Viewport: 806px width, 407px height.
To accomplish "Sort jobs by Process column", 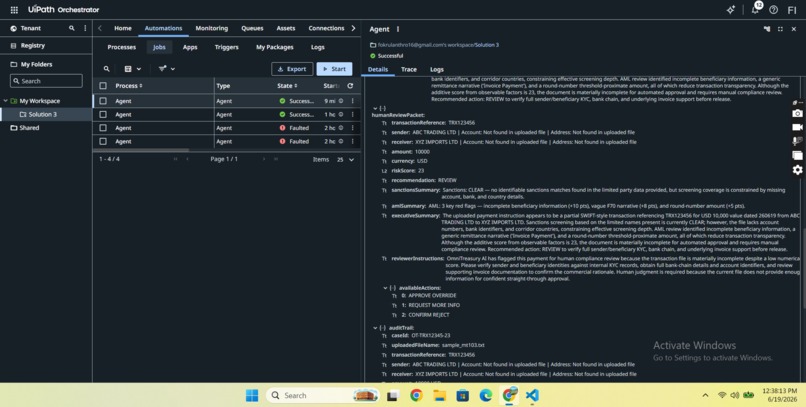I will coord(129,86).
